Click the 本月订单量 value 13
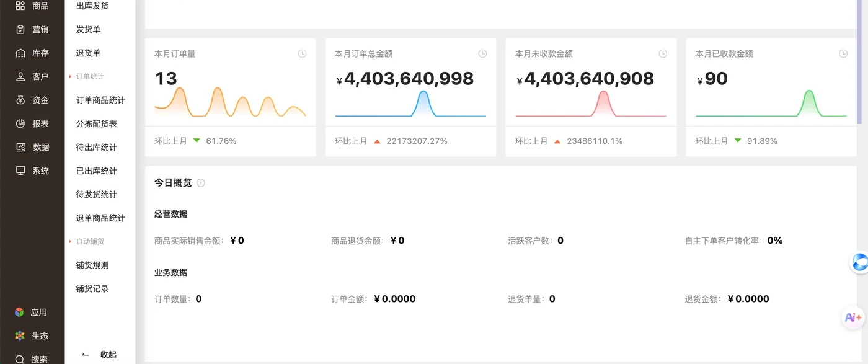 tap(166, 79)
